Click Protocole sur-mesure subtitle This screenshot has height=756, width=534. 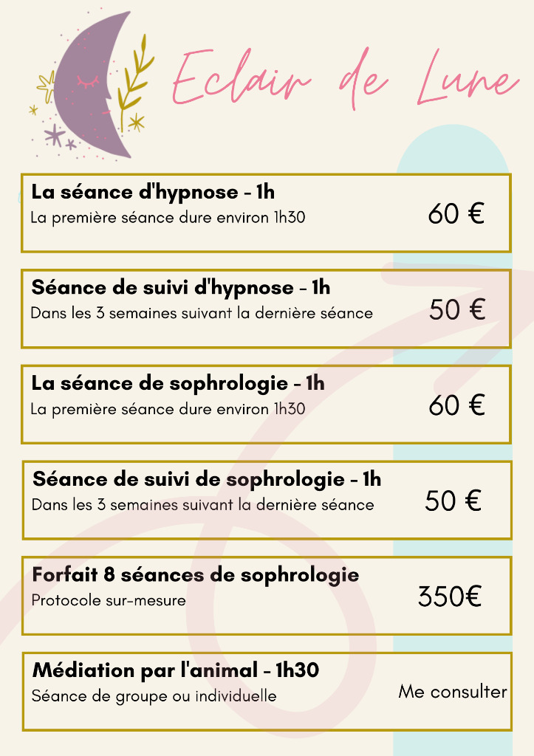[x=109, y=600]
